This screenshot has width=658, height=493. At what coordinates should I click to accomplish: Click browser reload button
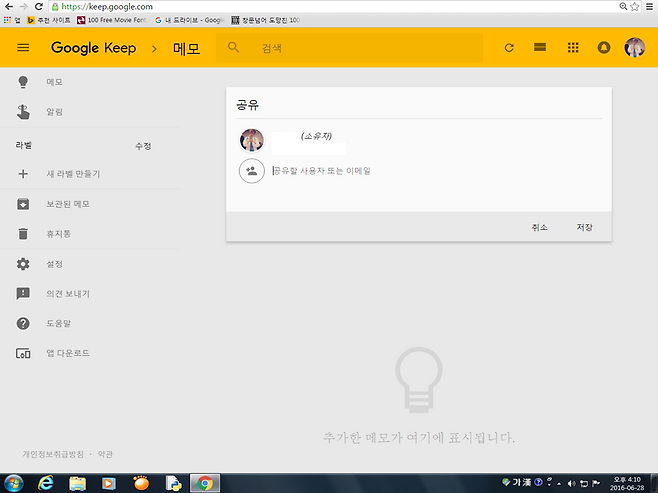click(39, 6)
